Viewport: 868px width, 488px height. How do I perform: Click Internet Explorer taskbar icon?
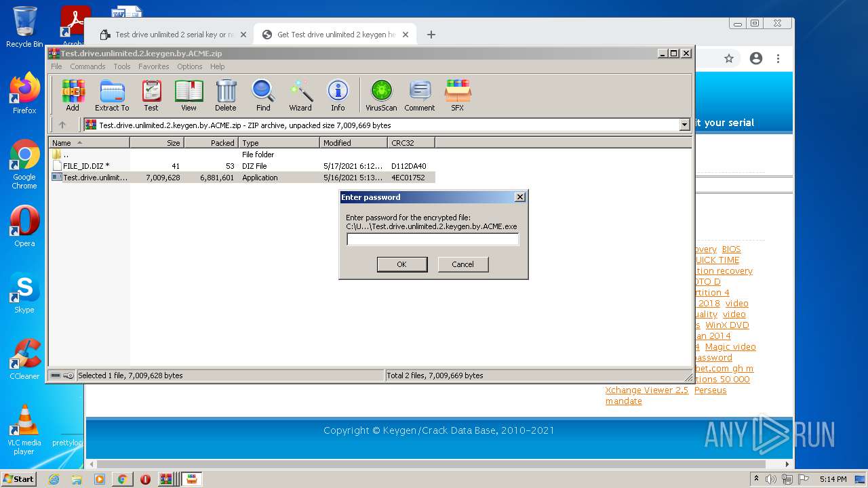click(x=54, y=479)
